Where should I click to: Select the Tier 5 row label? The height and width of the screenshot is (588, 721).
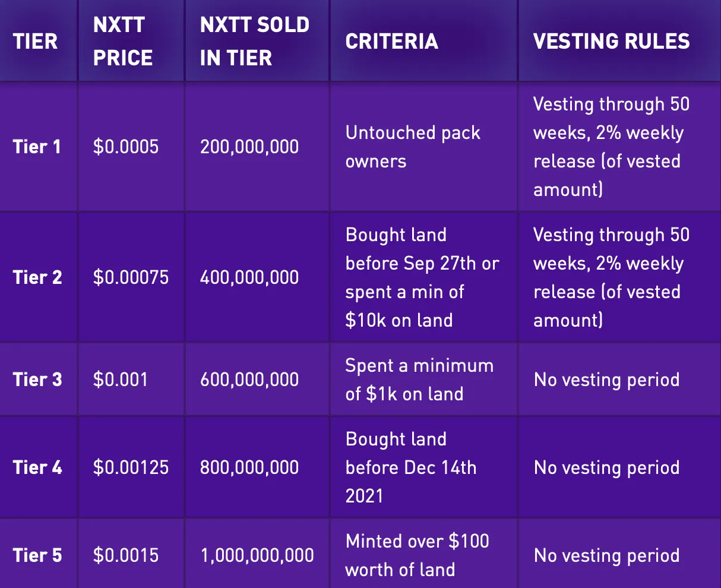click(37, 555)
